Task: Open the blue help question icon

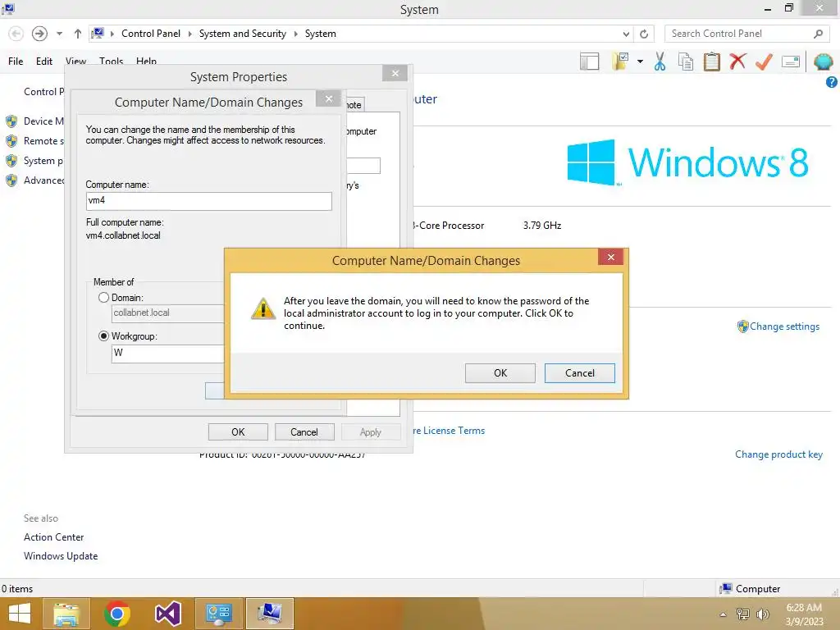Action: (x=832, y=82)
